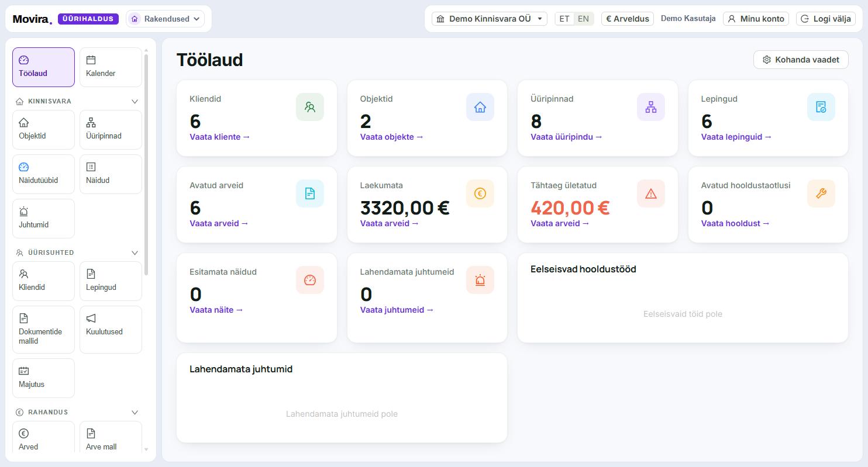Open Näidud sidebar tile
Image resolution: width=868 pixels, height=467 pixels.
point(111,174)
